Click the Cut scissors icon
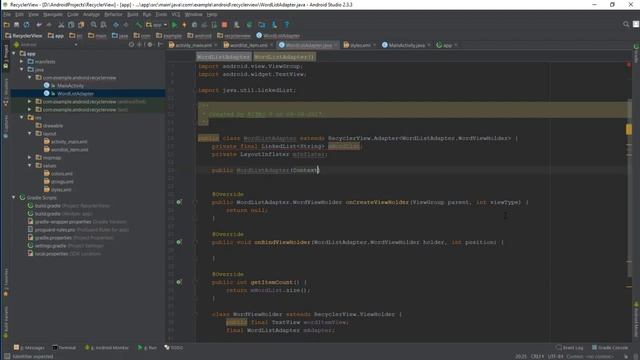 tap(61, 25)
